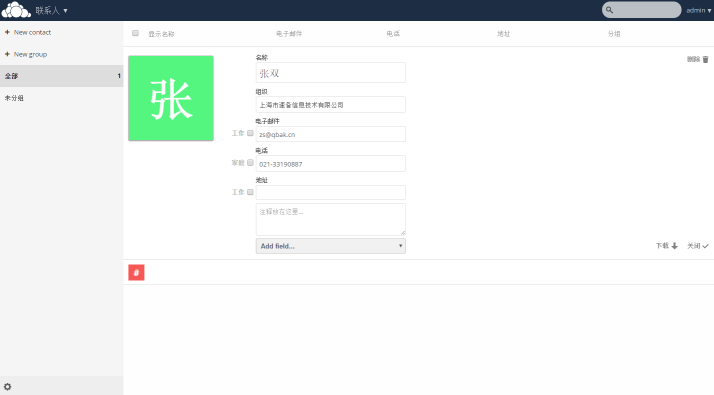Viewport: 714px width, 395px height.
Task: Click the ownCloud logo icon
Action: 16,10
